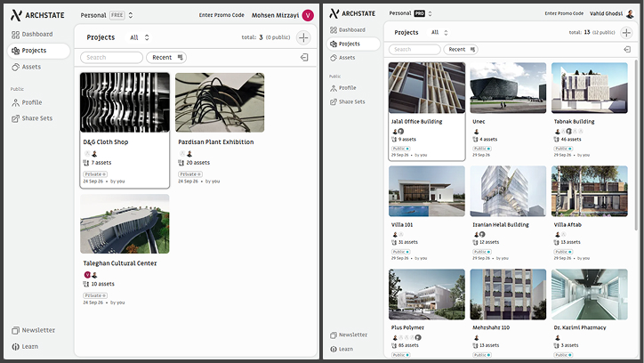Click Enter Promo Code in left window
Image resolution: width=644 pixels, height=363 pixels.
pyautogui.click(x=221, y=15)
